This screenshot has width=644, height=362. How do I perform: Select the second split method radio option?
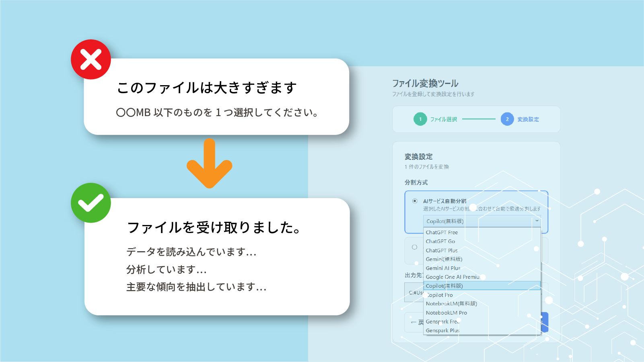pos(414,248)
